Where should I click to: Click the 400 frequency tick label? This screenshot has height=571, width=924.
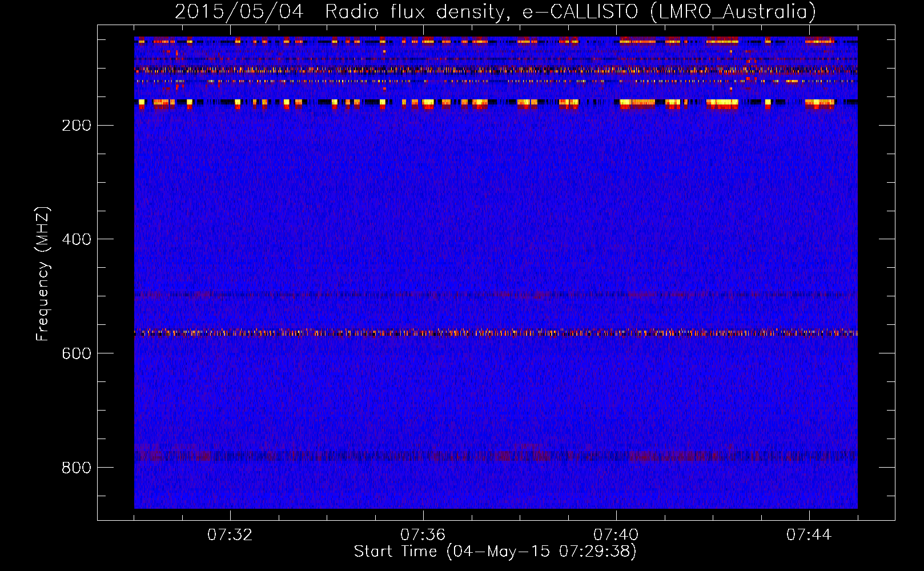[77, 239]
